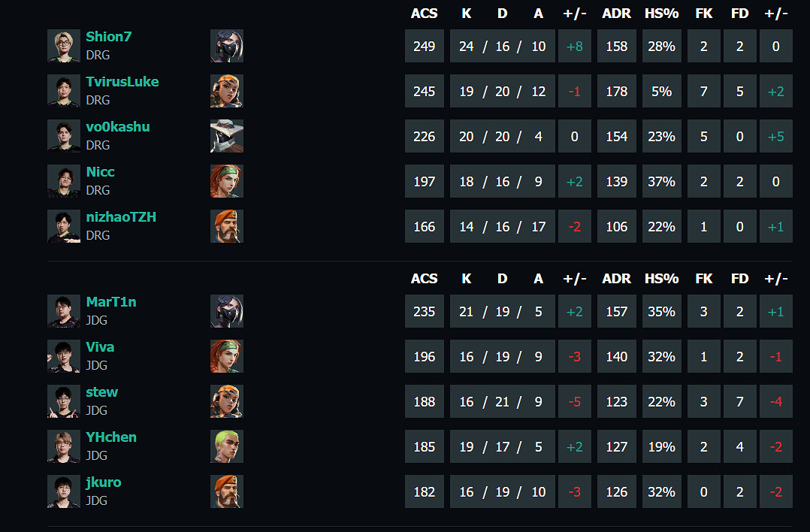Open vo0kashu's player profile
The height and width of the screenshot is (532, 810).
pyautogui.click(x=117, y=127)
